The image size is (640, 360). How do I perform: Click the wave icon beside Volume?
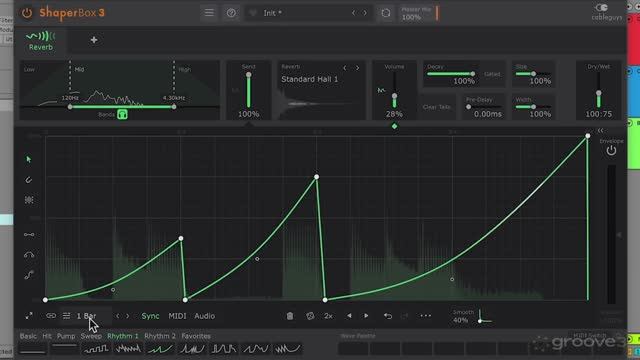point(381,90)
